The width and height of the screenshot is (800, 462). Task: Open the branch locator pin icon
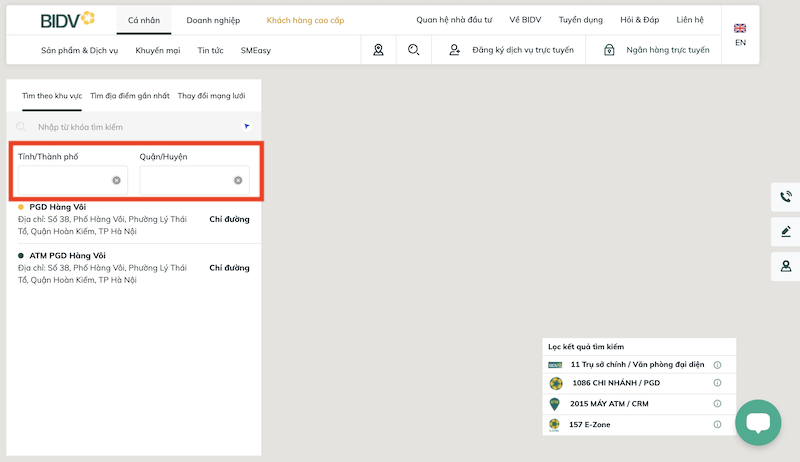(378, 50)
